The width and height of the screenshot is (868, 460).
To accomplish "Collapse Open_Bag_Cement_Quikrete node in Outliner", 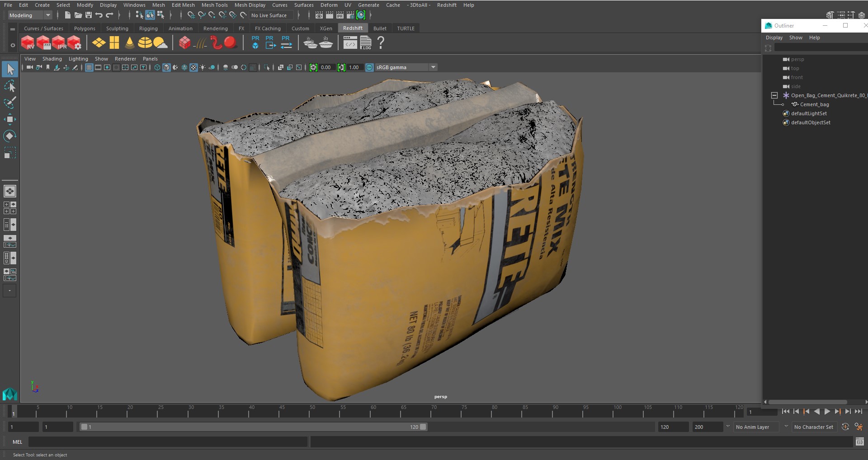I will 774,95.
